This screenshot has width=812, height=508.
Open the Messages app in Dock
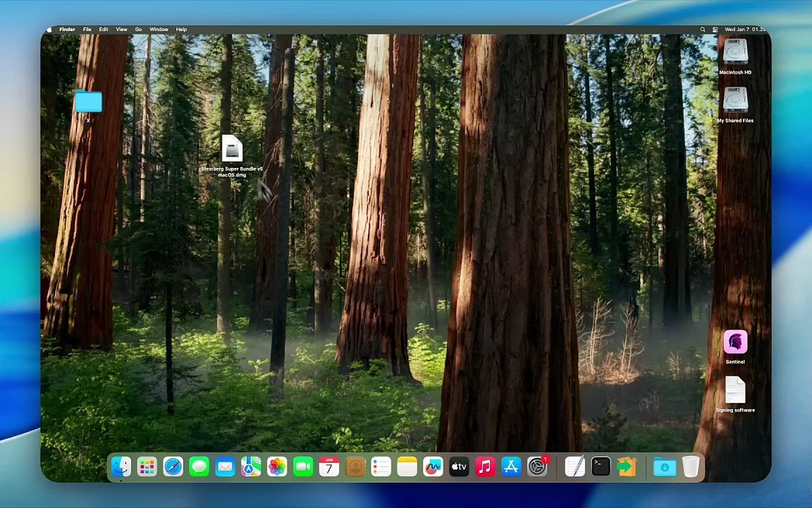(199, 466)
